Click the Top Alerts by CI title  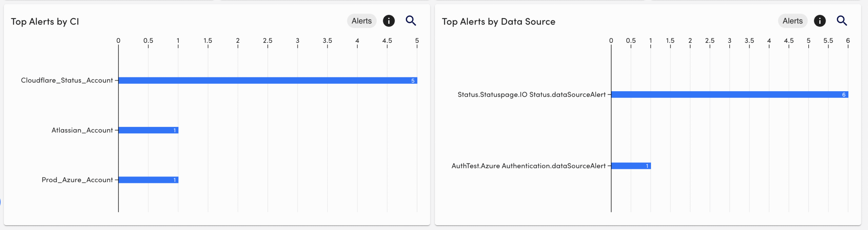click(45, 22)
